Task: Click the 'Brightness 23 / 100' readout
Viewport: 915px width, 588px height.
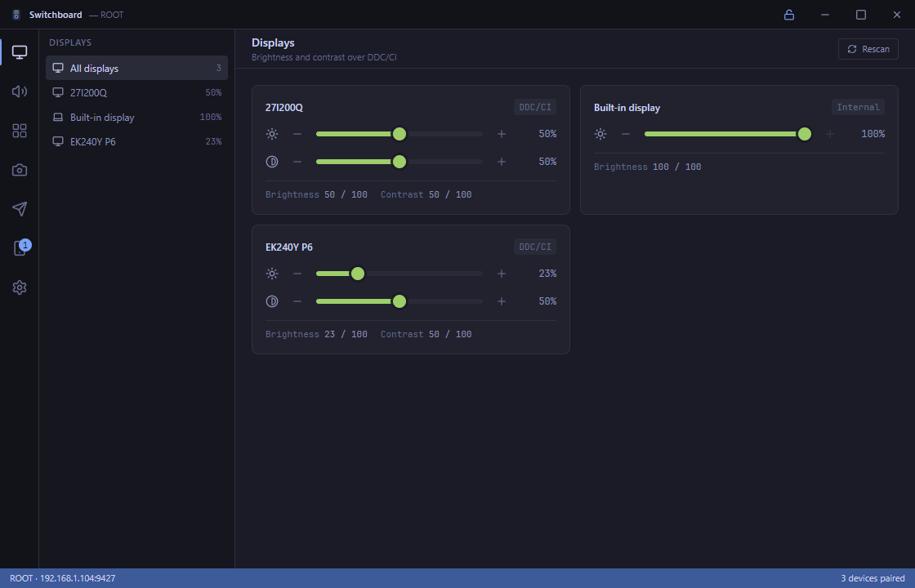Action: coord(316,334)
